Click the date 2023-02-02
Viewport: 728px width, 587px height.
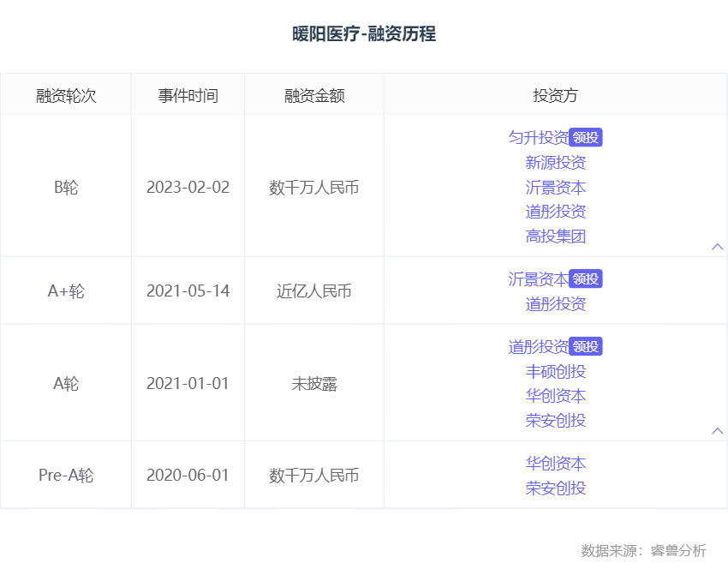[x=188, y=187]
